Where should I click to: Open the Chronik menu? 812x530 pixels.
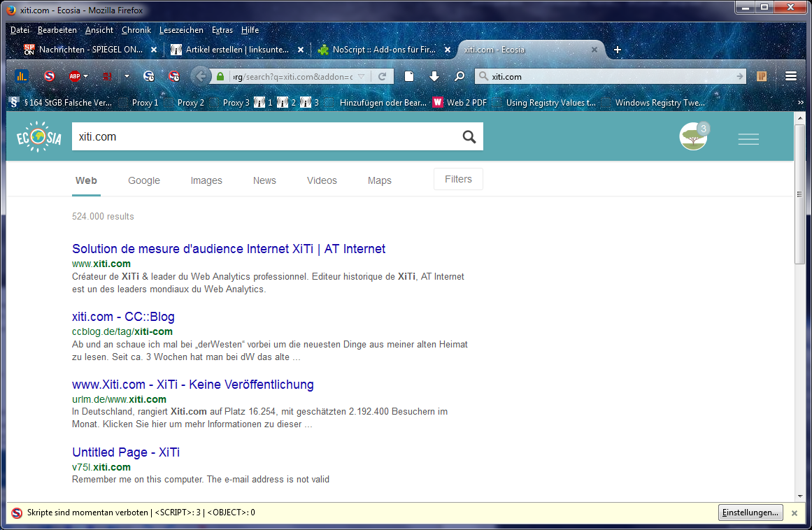pyautogui.click(x=136, y=30)
